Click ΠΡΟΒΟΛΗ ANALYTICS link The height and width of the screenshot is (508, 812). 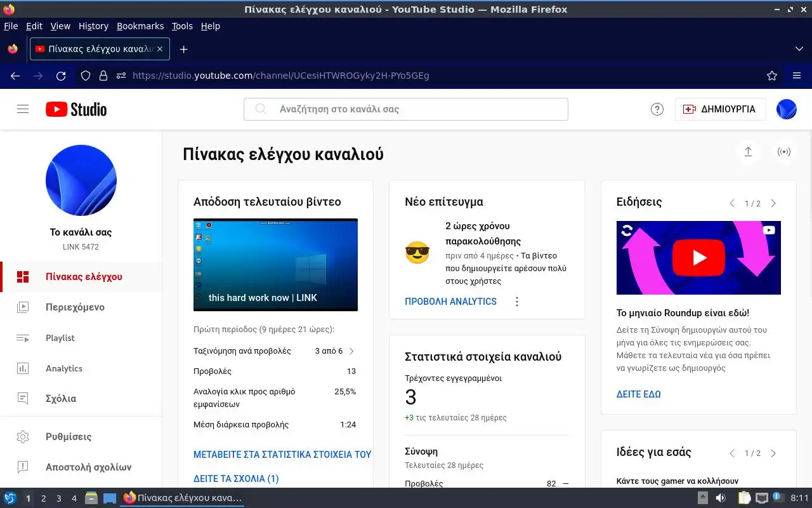[450, 302]
